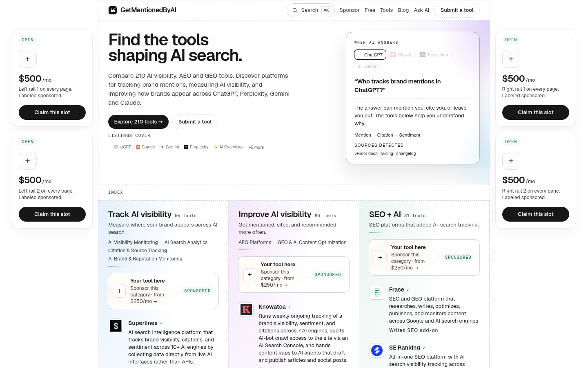Open the Free menu in the navbar
This screenshot has width=588, height=368.
(x=370, y=10)
